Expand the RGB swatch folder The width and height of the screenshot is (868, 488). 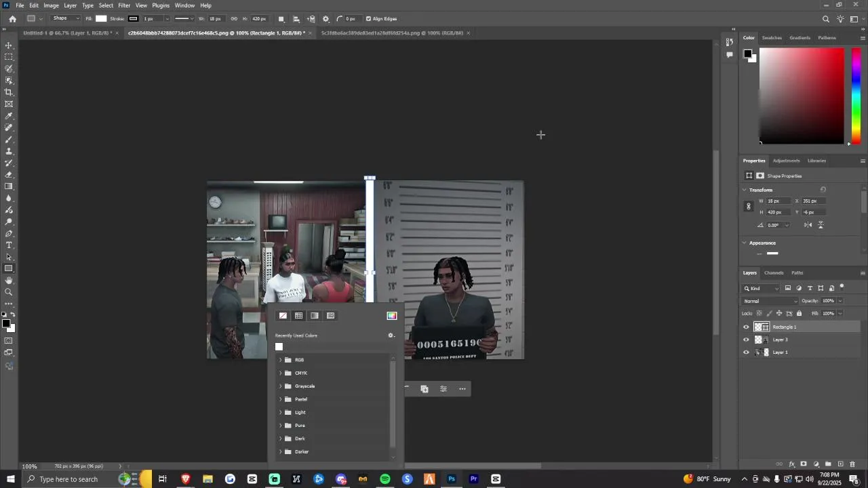[281, 360]
